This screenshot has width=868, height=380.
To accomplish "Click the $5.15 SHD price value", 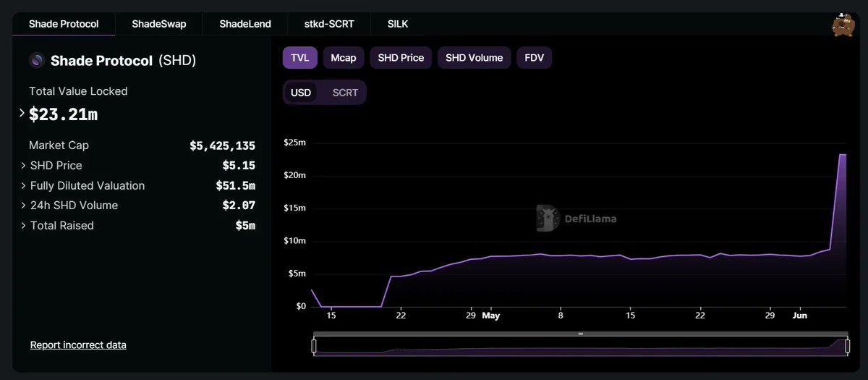I will (239, 166).
